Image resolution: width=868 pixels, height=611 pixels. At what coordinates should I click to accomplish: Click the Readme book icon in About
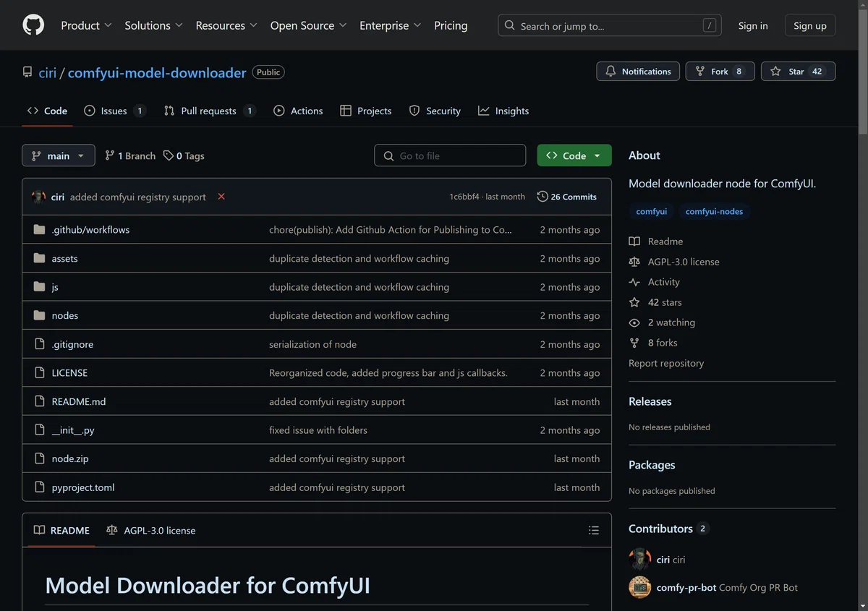coord(634,242)
